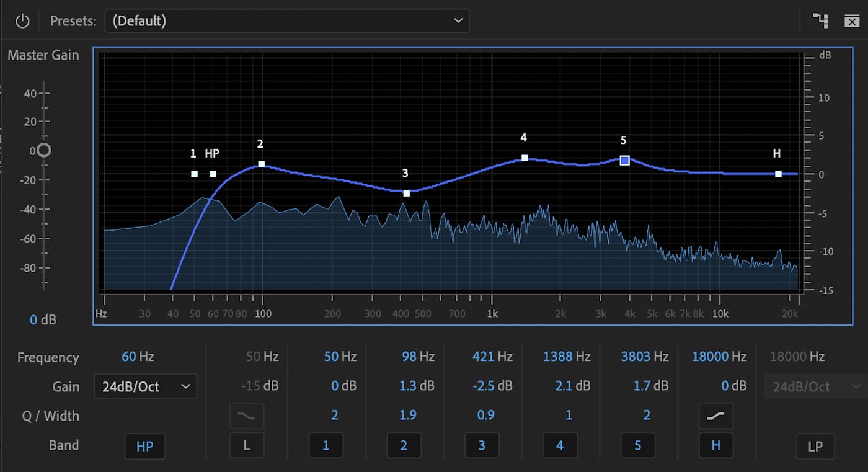Viewport: 868px width, 472px height.
Task: Click band 3 frequency value 421 Hz
Action: (x=493, y=357)
